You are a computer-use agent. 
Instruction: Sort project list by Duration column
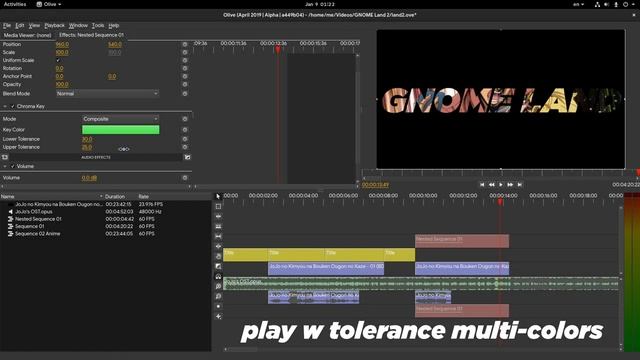(x=115, y=196)
